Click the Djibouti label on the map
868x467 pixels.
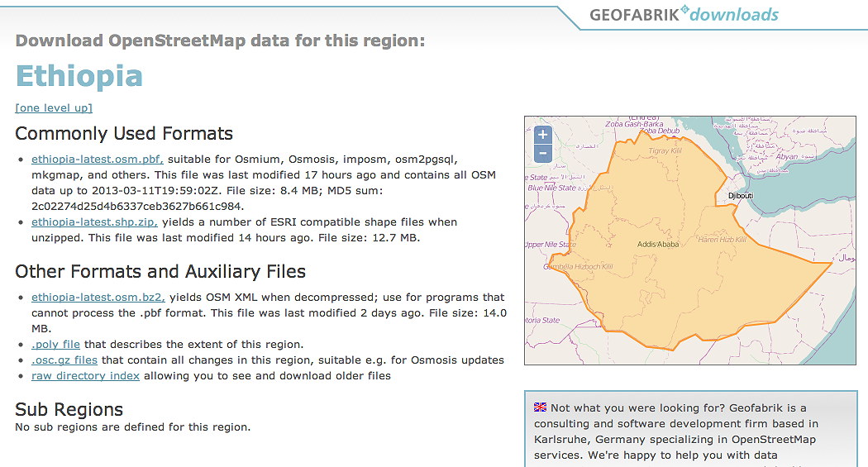(x=741, y=195)
